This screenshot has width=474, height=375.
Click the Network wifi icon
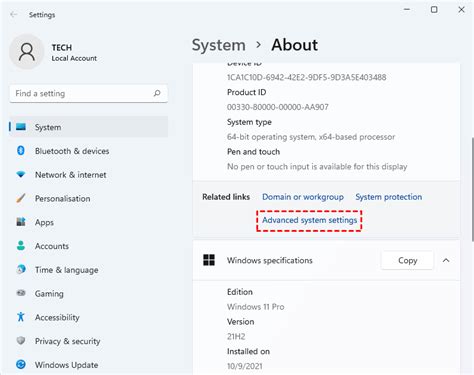point(21,174)
